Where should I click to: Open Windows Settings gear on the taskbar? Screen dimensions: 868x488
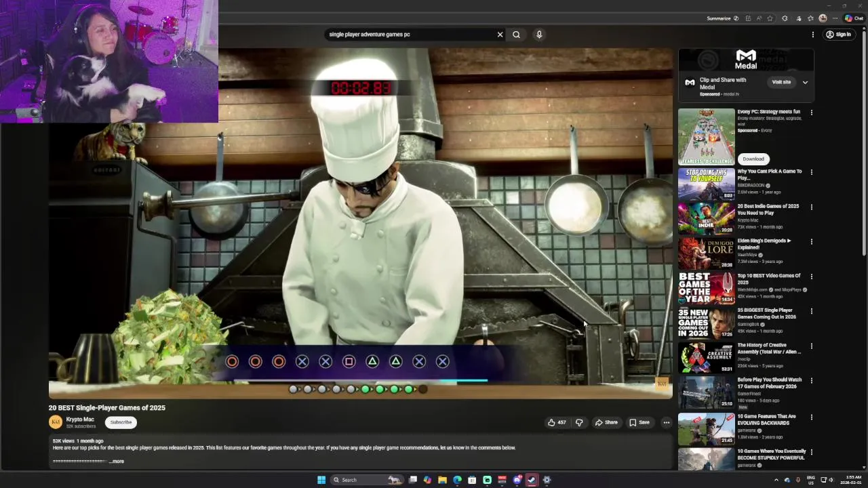coord(547,480)
